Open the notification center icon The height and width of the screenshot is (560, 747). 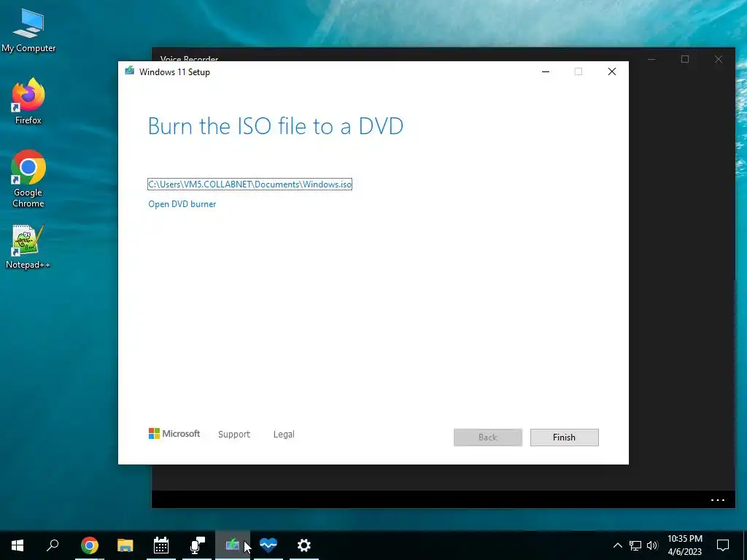(x=723, y=545)
